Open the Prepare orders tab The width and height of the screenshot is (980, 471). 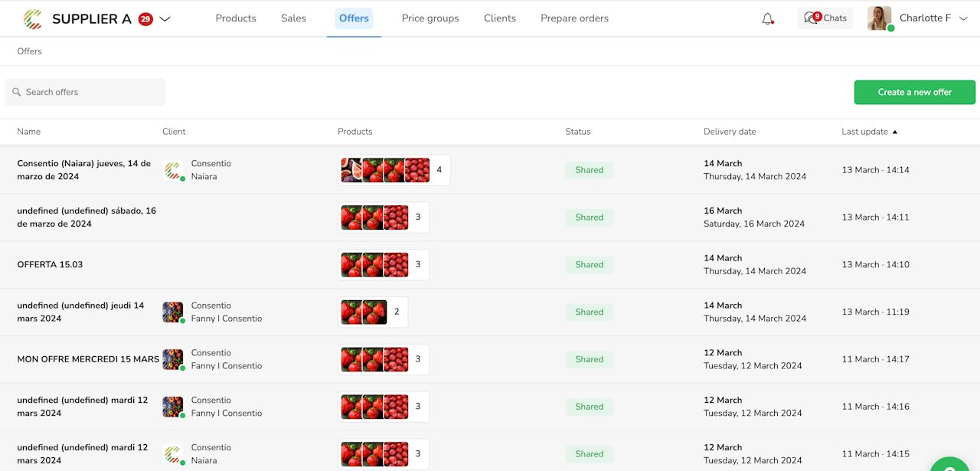click(574, 18)
